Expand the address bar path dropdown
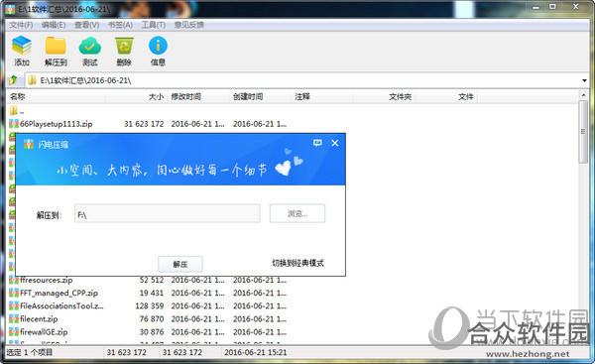The image size is (595, 364). 584,80
